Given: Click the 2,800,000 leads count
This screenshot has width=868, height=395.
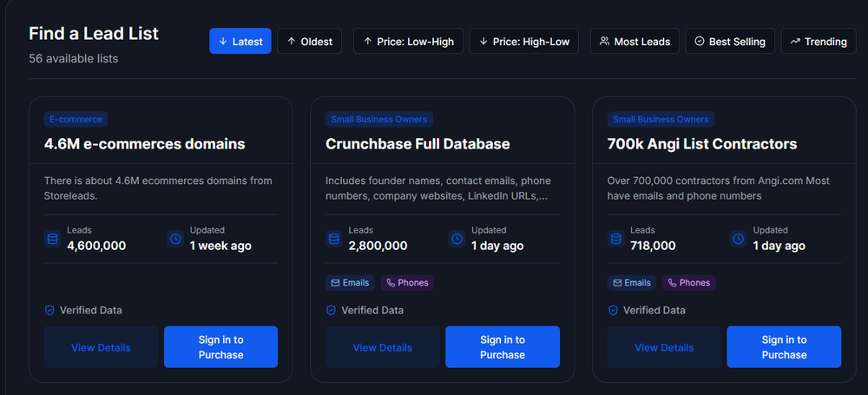Looking at the screenshot, I should click(378, 246).
